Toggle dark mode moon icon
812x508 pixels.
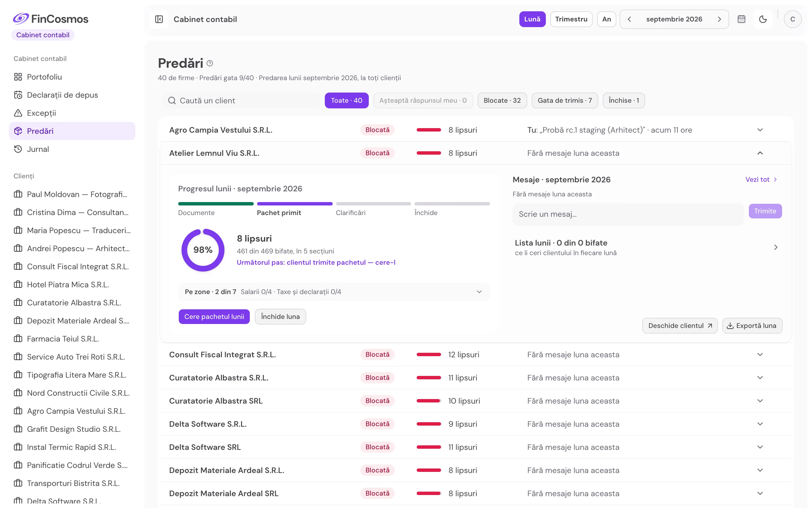coord(763,19)
